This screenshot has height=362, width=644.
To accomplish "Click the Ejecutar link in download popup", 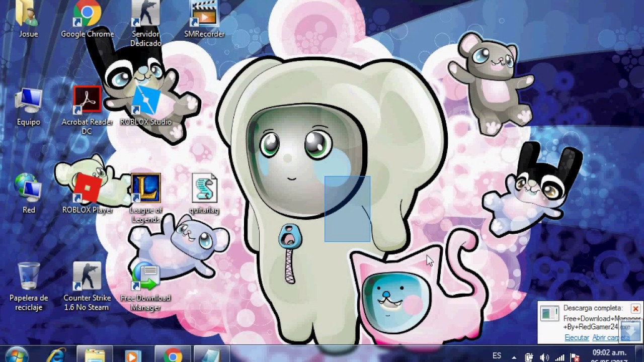I will pos(577,338).
